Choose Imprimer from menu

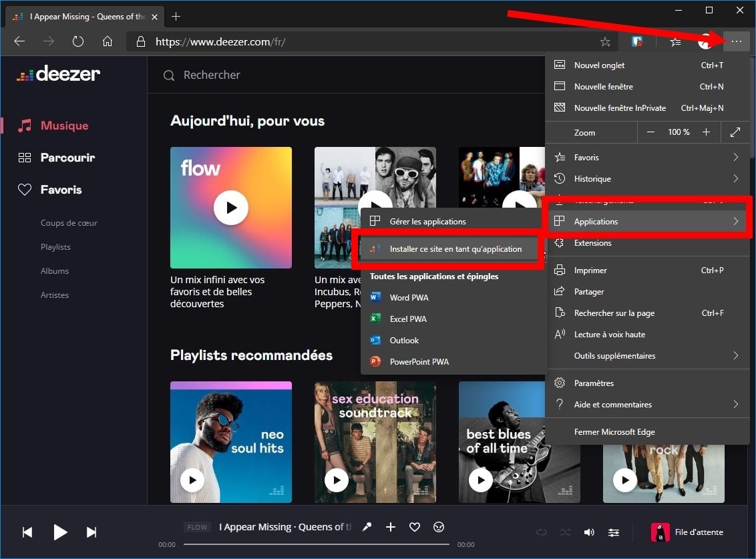click(647, 270)
